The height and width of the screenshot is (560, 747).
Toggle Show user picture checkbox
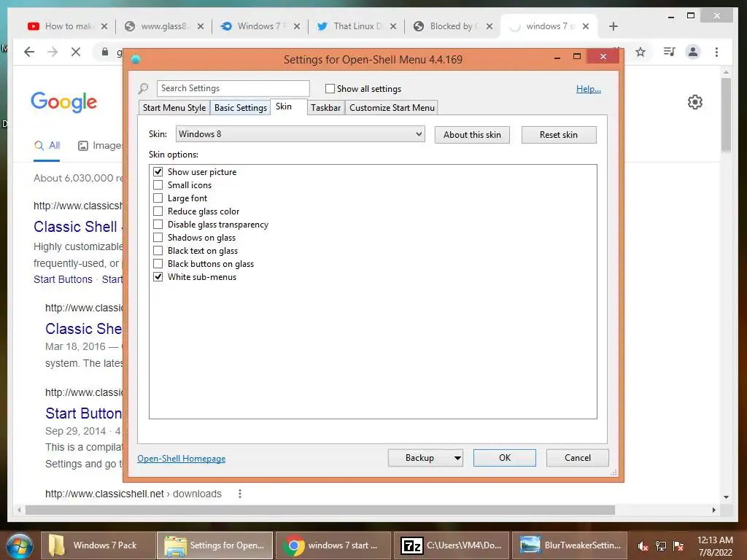pyautogui.click(x=158, y=172)
